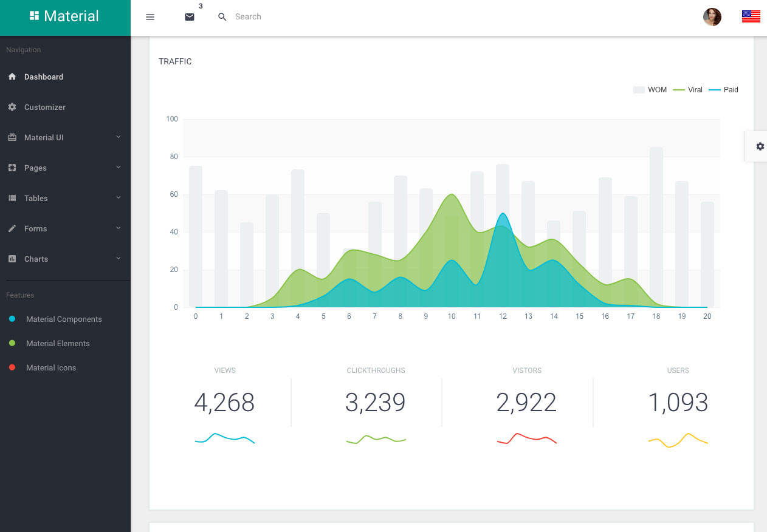767x532 pixels.
Task: Click the Material brand logo
Action: click(65, 17)
